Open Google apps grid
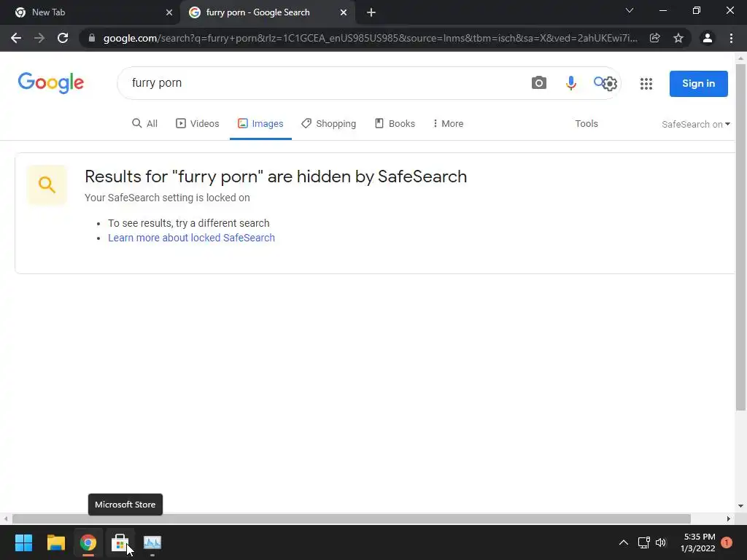This screenshot has height=560, width=747. [x=646, y=84]
